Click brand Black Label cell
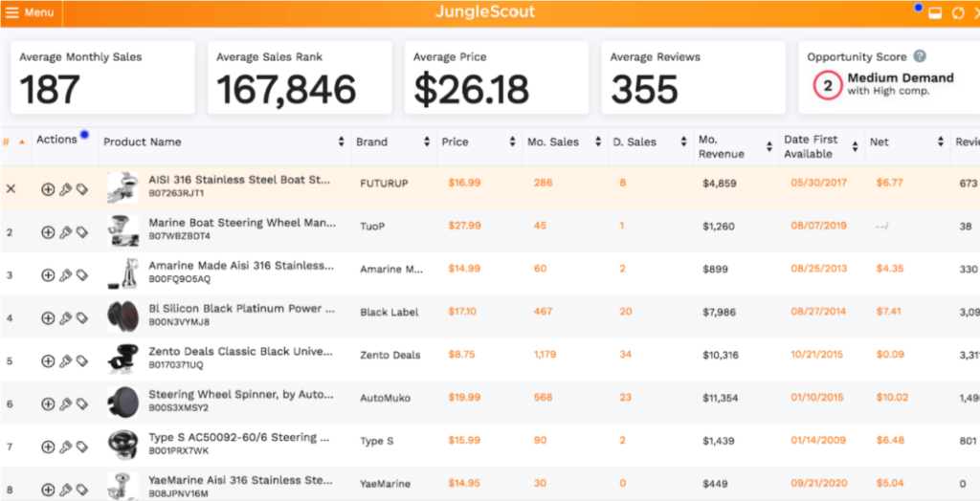 tap(390, 313)
